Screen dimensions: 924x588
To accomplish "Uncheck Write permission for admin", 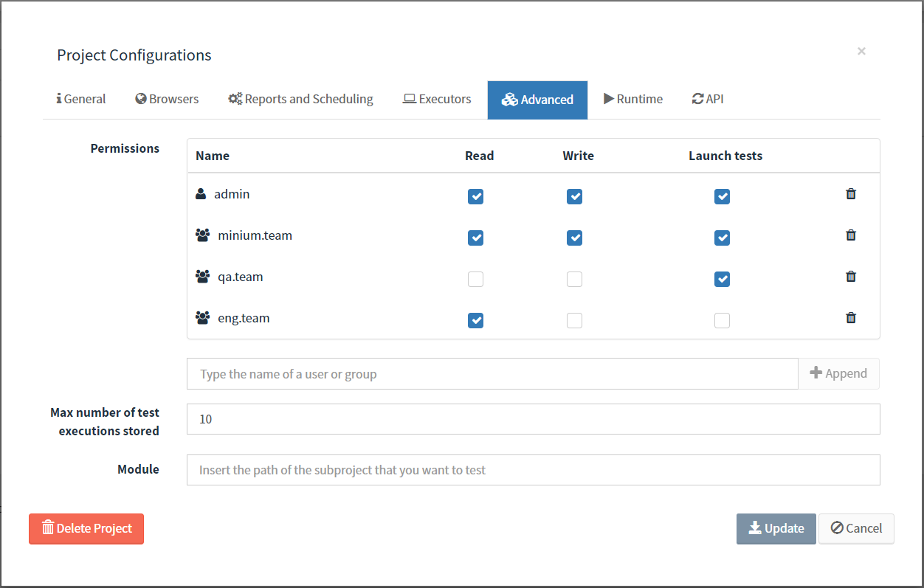I will pos(574,196).
